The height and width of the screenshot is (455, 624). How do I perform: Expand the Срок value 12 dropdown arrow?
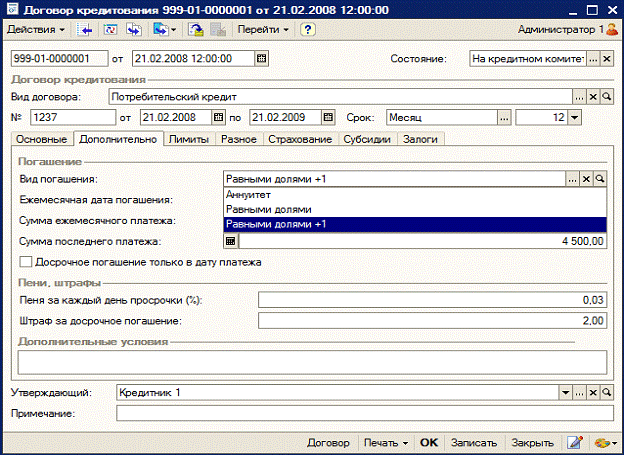(x=574, y=117)
